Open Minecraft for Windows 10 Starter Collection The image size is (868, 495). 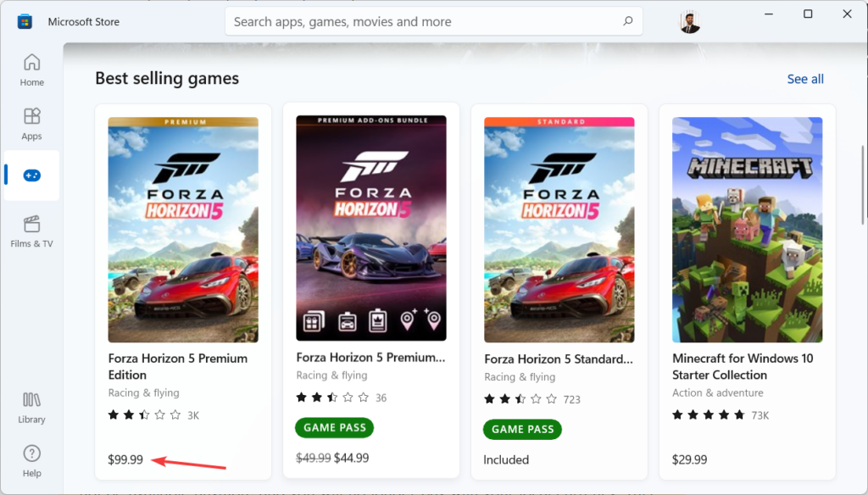coord(746,227)
